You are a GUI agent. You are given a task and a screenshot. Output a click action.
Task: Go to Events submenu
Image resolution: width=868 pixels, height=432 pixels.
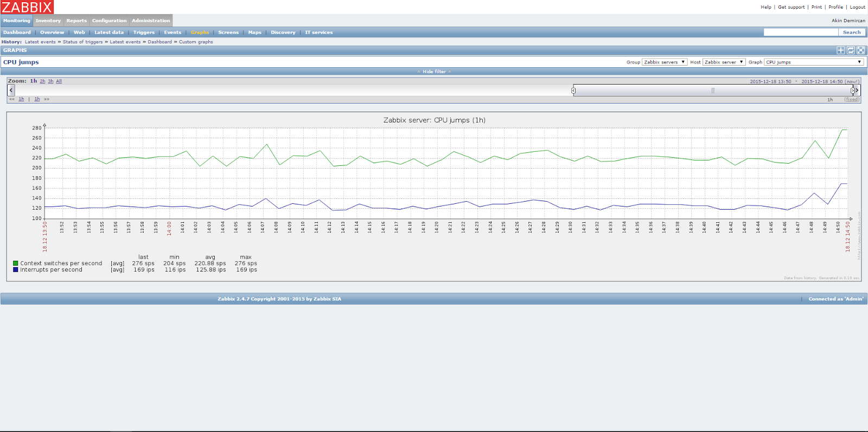pyautogui.click(x=173, y=33)
